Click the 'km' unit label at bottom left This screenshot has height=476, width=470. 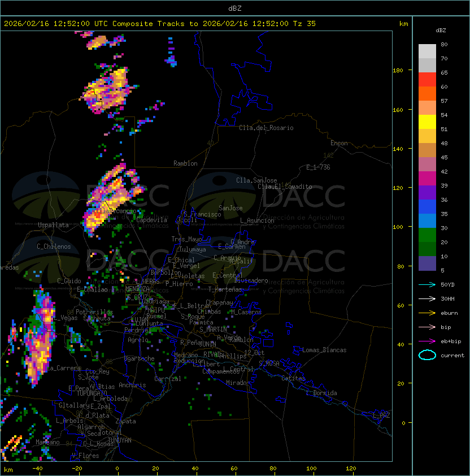8,470
